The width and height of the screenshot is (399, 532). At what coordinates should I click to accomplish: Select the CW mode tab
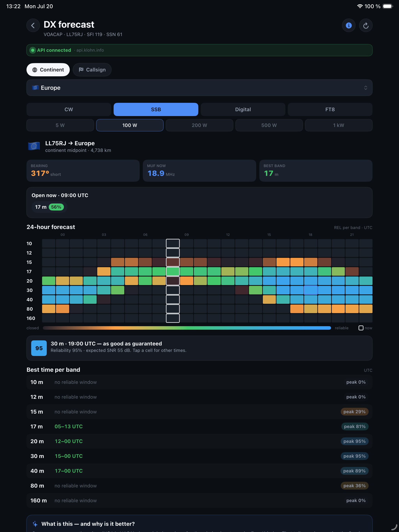[x=69, y=109]
